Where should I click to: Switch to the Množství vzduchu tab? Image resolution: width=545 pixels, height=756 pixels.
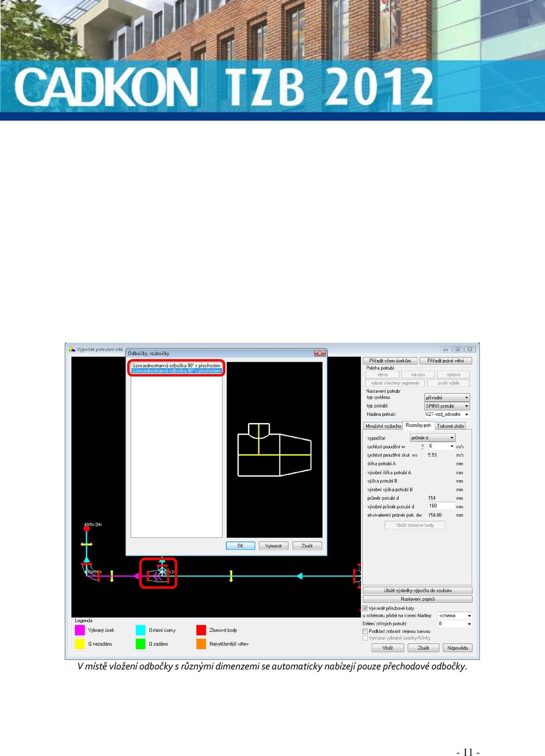(383, 426)
